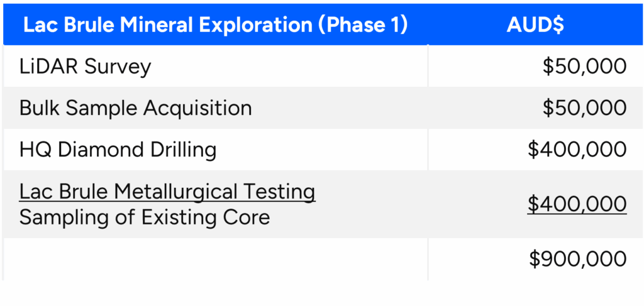Click the word Survey in first row
This screenshot has height=306, width=644.
pyautogui.click(x=118, y=67)
